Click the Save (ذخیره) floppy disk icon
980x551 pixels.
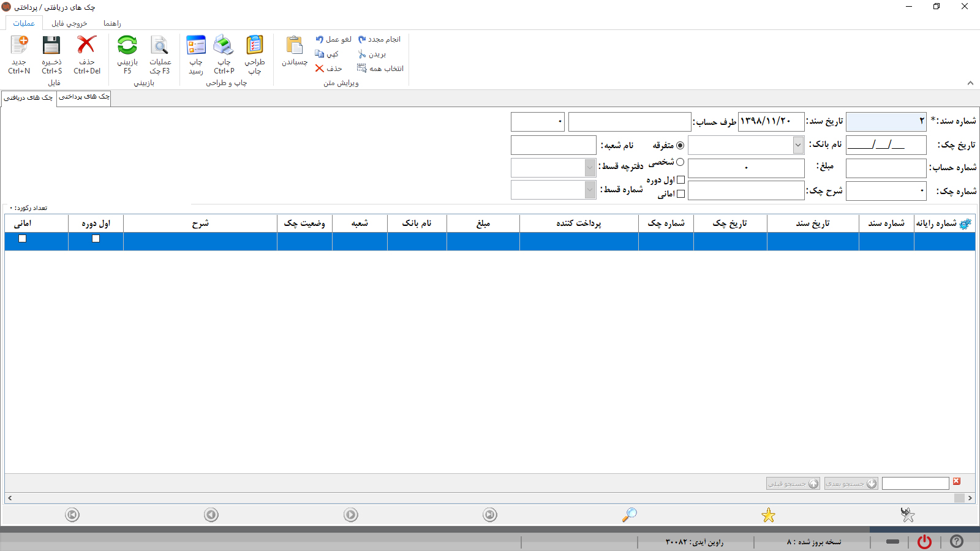(x=51, y=47)
